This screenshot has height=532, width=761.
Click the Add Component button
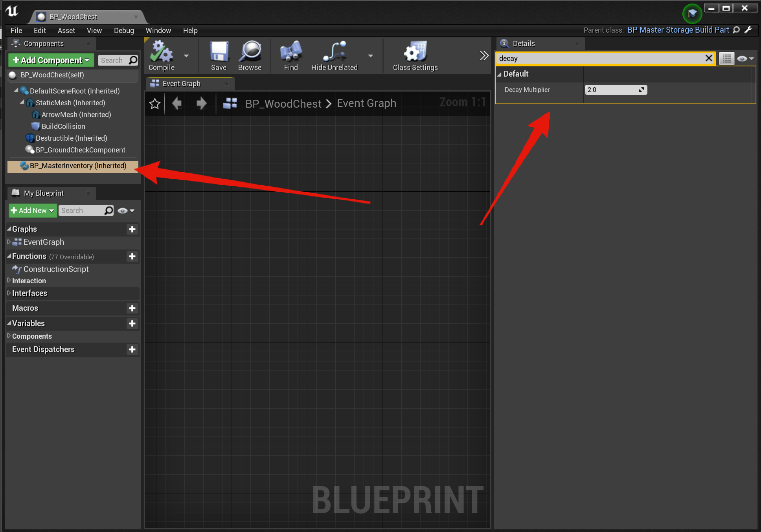(x=51, y=60)
